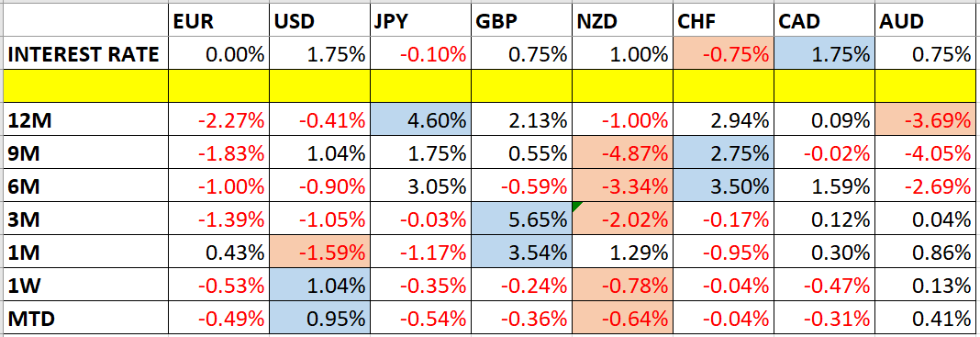Click the CHF 6M value 3.50%

coord(724,186)
